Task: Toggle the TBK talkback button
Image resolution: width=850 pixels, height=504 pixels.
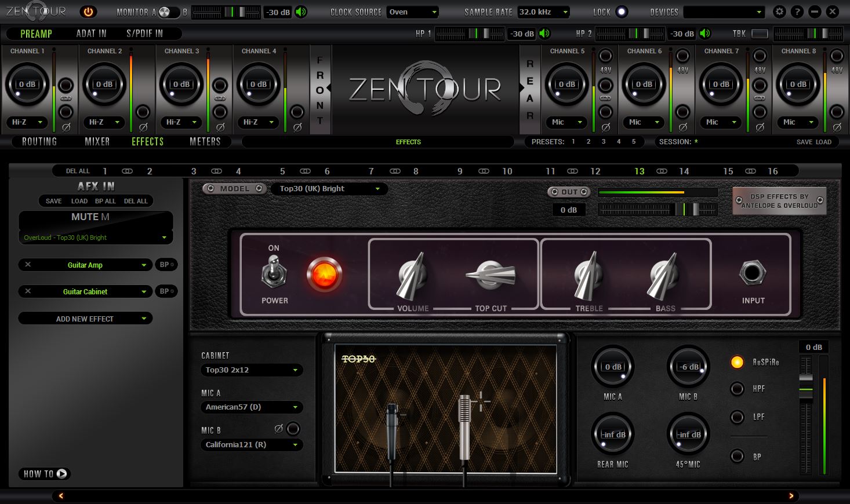Action: [760, 34]
